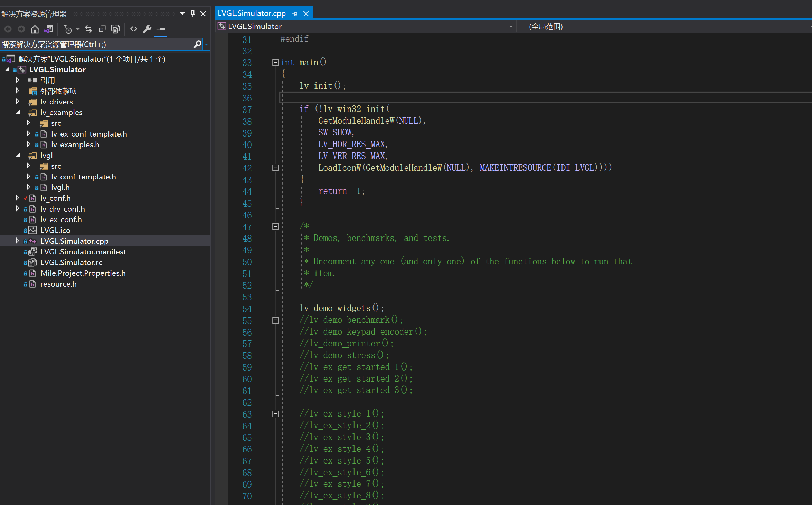Select the LVGL.Simulator.cpp editor tab
812x505 pixels.
pos(252,13)
